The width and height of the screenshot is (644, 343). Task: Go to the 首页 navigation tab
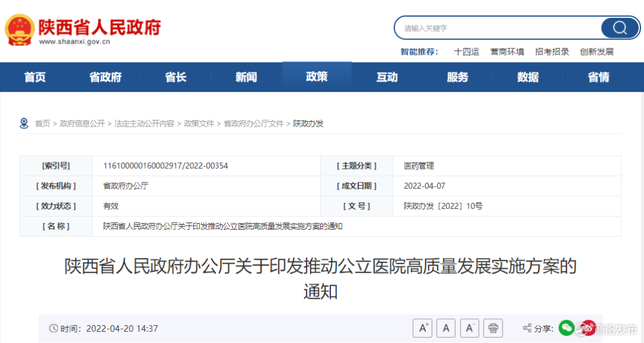click(35, 77)
